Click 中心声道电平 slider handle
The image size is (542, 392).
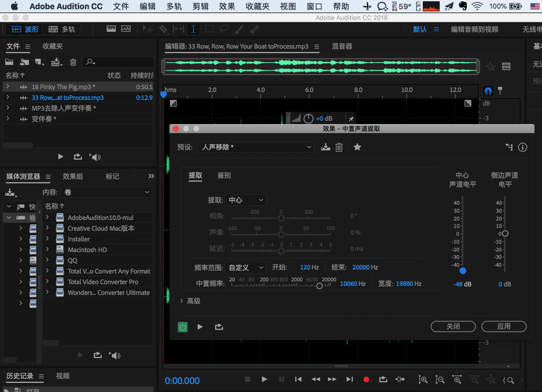click(463, 271)
